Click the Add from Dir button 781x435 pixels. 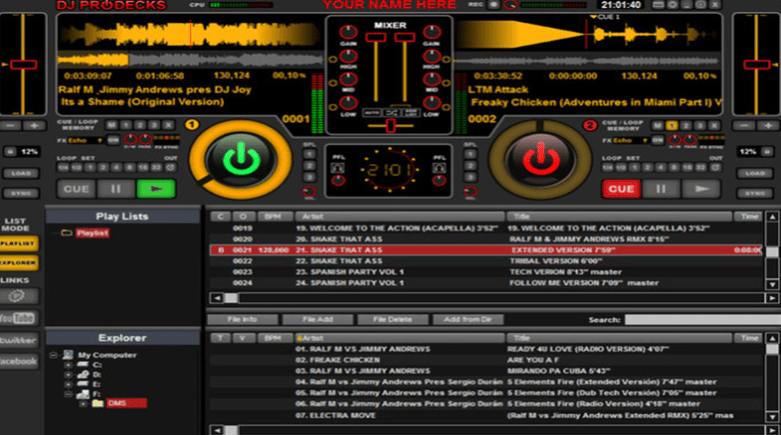pos(468,319)
